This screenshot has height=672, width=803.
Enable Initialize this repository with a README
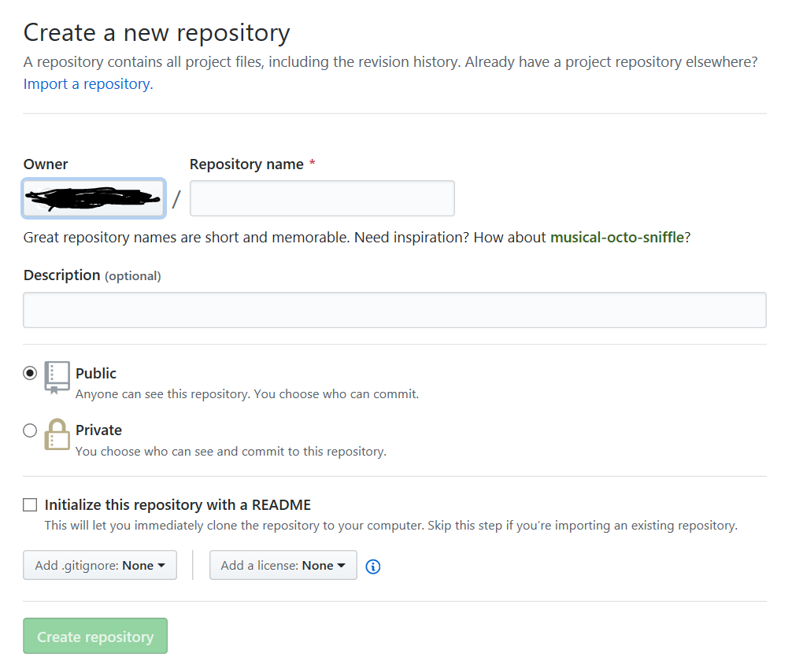(x=29, y=504)
